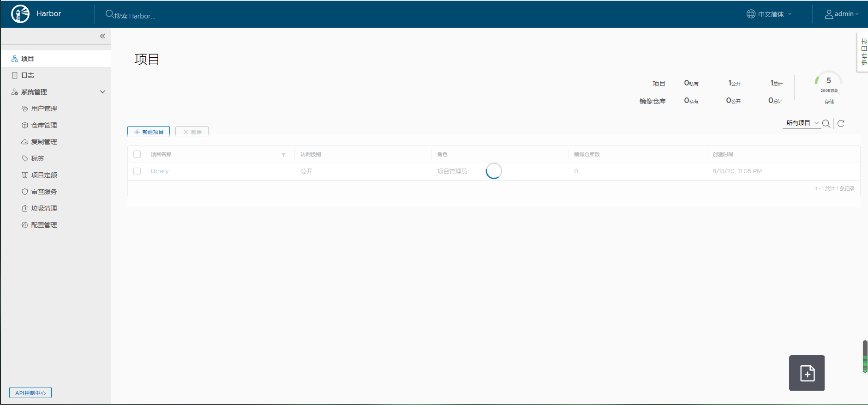868x405 pixels.
Task: Open the admin account dropdown
Action: pos(842,14)
